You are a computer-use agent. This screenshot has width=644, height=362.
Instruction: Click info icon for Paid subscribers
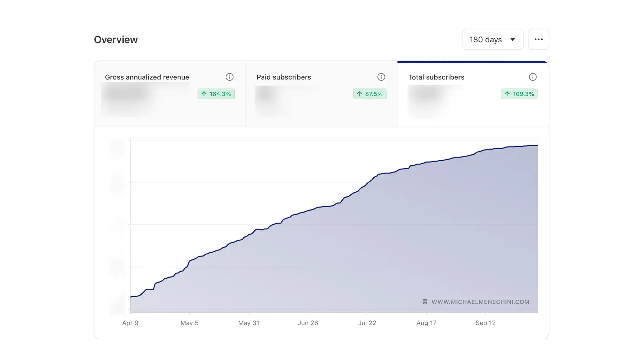coord(381,77)
